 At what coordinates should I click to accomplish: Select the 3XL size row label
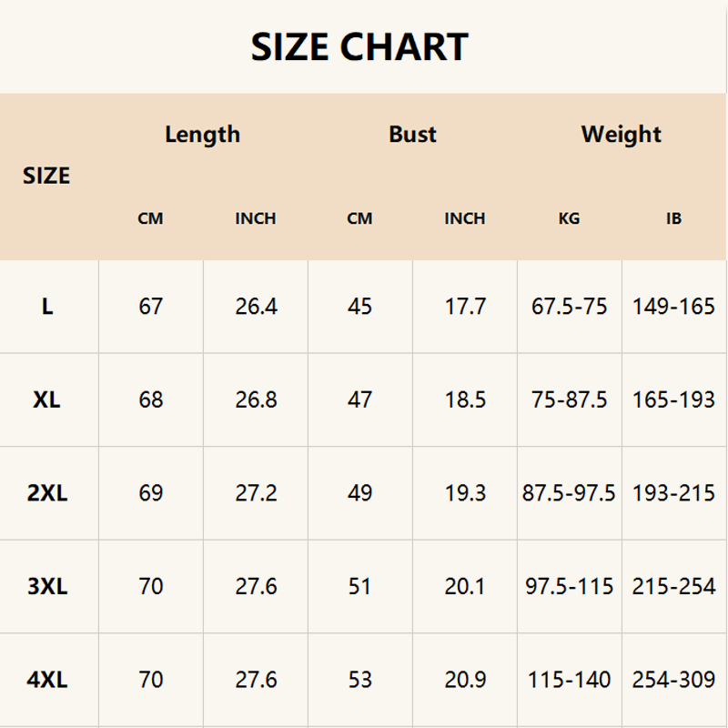pyautogui.click(x=47, y=586)
